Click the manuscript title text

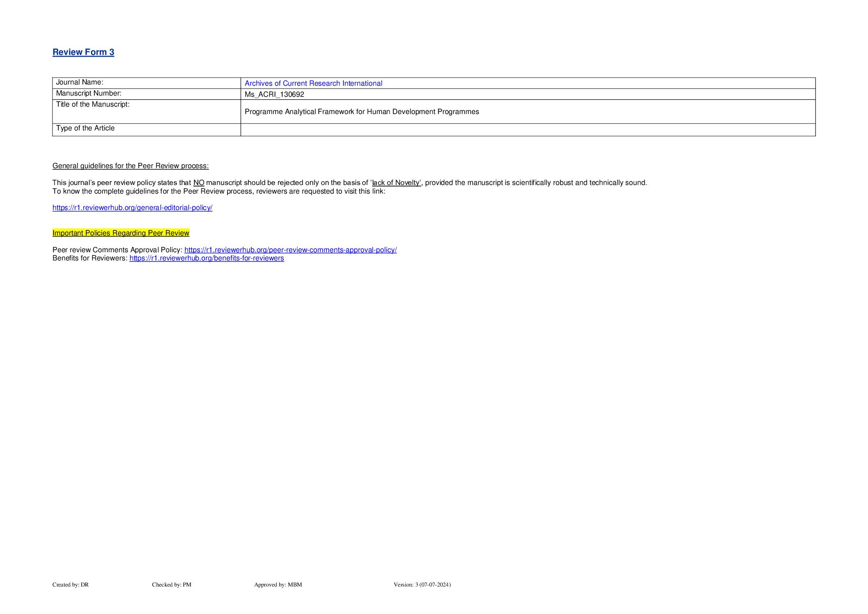click(362, 112)
